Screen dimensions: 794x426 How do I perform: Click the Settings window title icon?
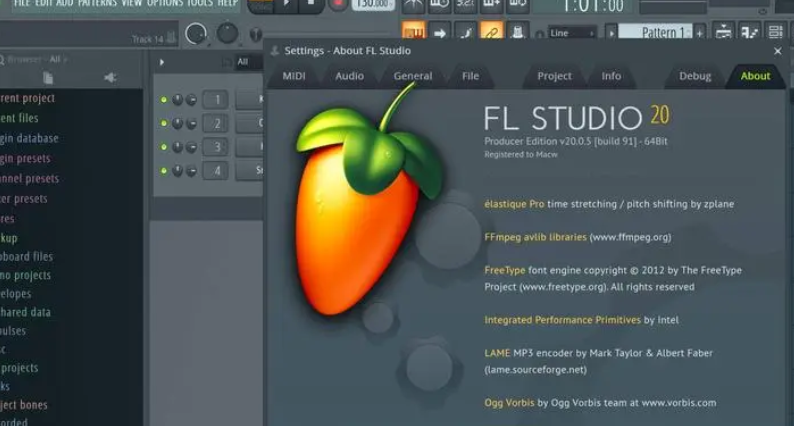(275, 51)
